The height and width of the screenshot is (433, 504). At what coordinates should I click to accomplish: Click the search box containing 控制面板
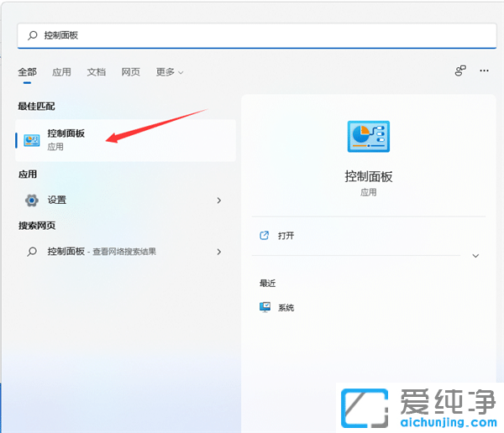tap(257, 35)
